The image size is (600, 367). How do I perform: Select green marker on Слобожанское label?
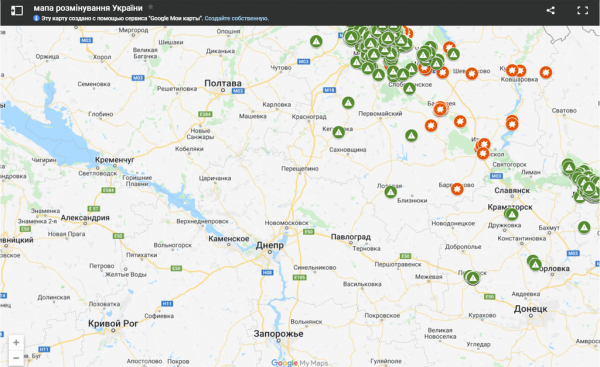coord(409,89)
